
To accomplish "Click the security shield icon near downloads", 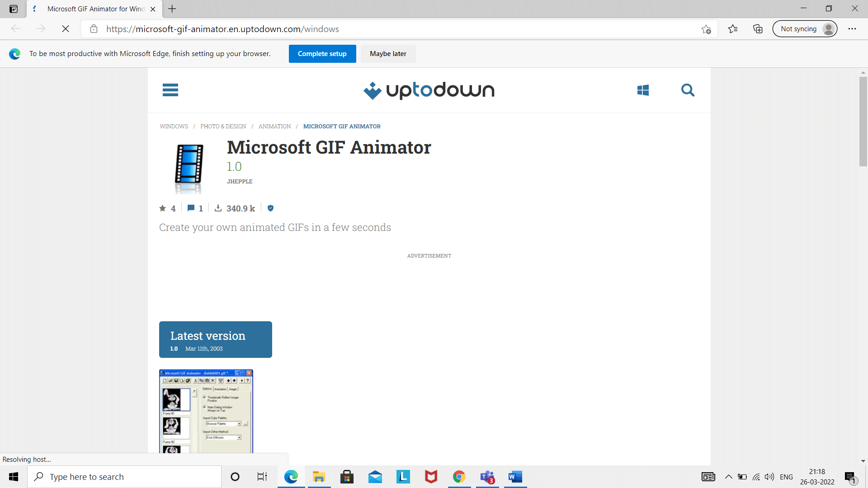I will 271,208.
